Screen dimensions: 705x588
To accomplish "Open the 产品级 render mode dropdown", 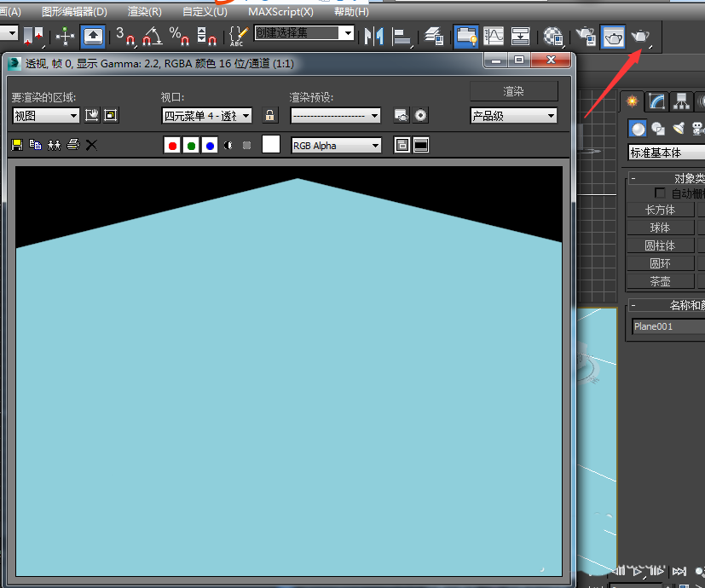I will point(514,116).
